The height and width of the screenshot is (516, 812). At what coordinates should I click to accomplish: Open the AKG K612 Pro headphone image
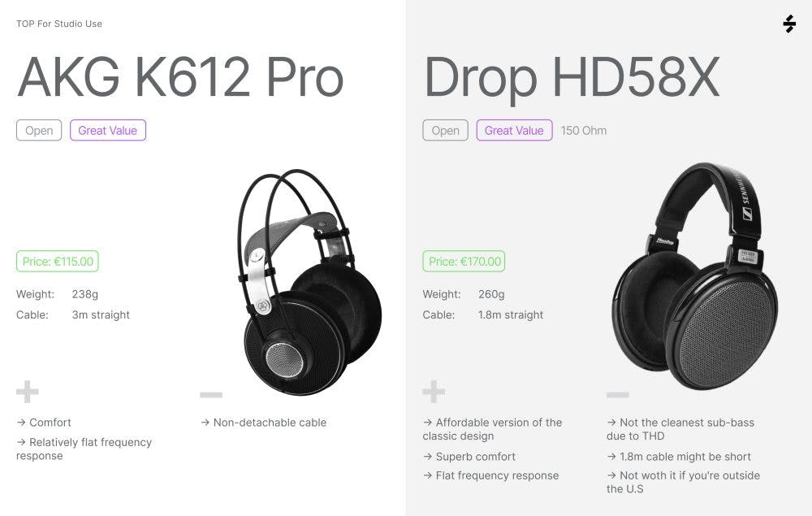pos(309,282)
